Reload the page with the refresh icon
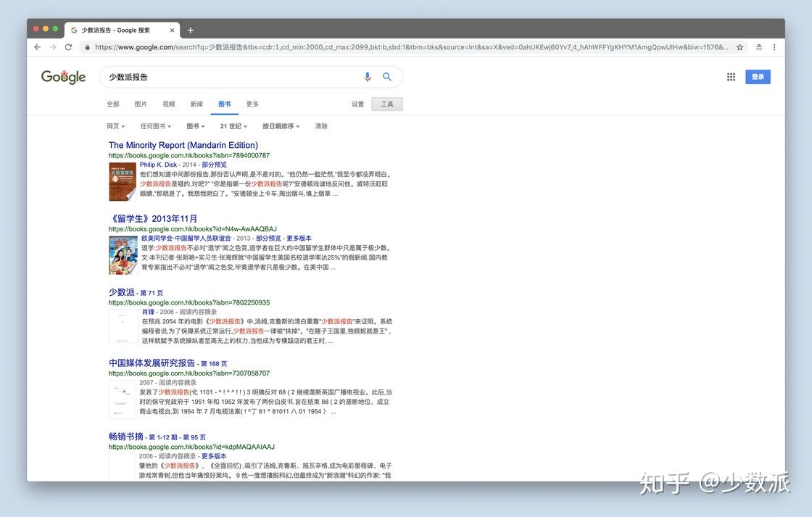 [x=68, y=47]
